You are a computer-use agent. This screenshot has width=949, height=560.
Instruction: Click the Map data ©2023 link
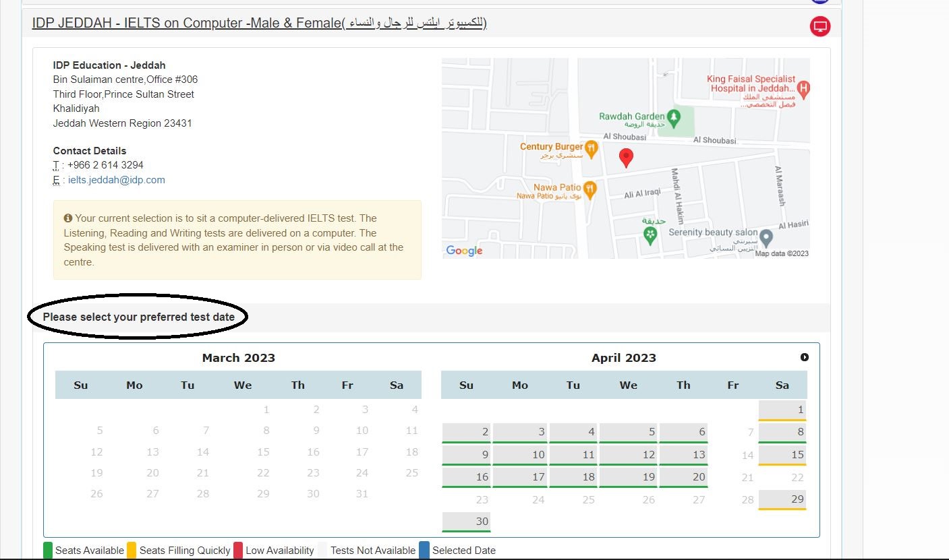[x=782, y=253]
